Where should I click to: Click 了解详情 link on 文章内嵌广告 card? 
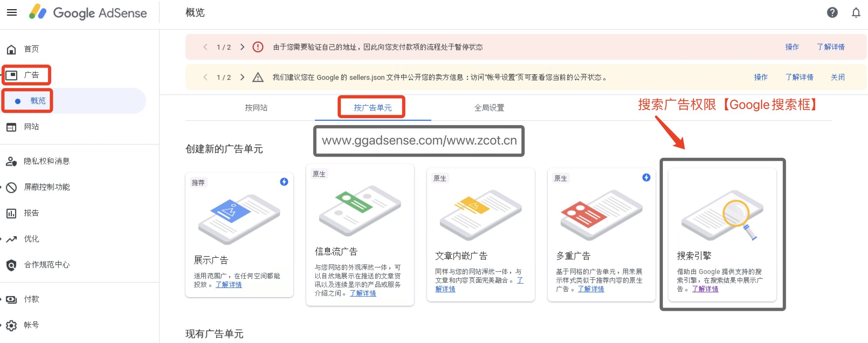tap(445, 289)
